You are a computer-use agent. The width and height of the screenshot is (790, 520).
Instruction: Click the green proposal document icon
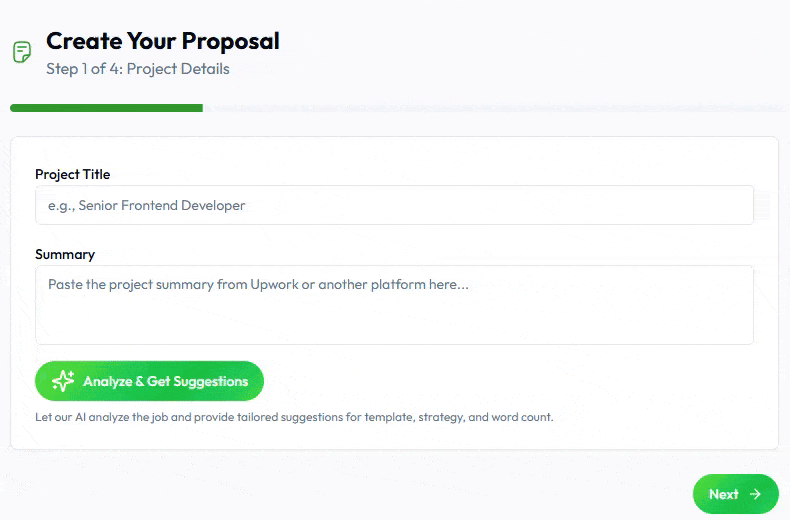coord(21,52)
